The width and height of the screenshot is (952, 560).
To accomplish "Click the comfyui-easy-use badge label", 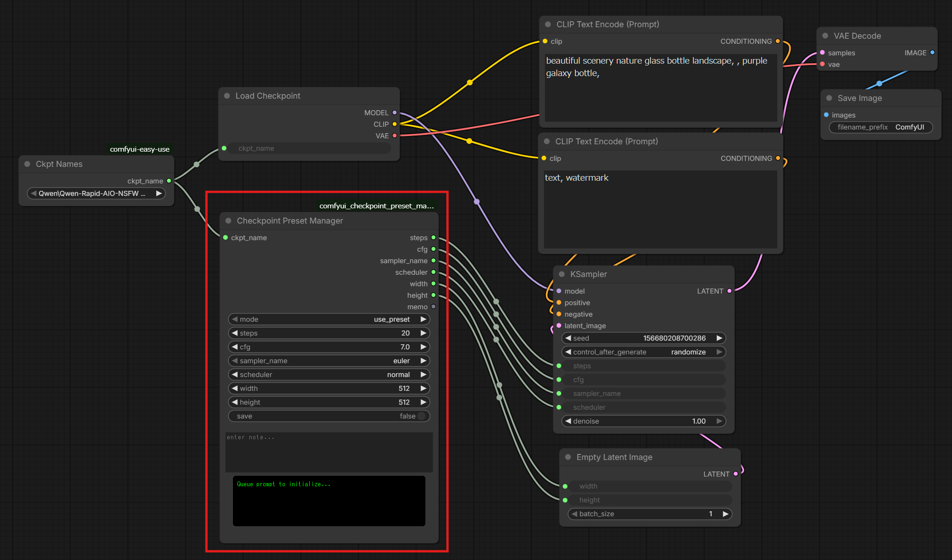I will [140, 149].
